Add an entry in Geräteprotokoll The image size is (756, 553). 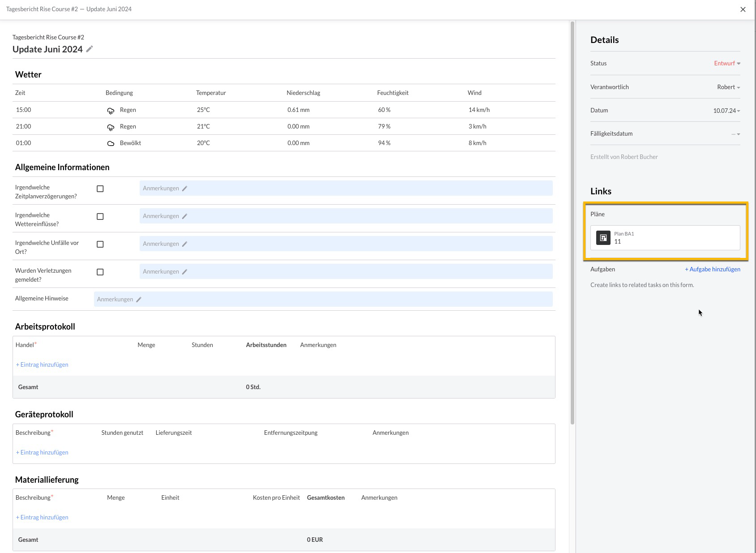(42, 453)
